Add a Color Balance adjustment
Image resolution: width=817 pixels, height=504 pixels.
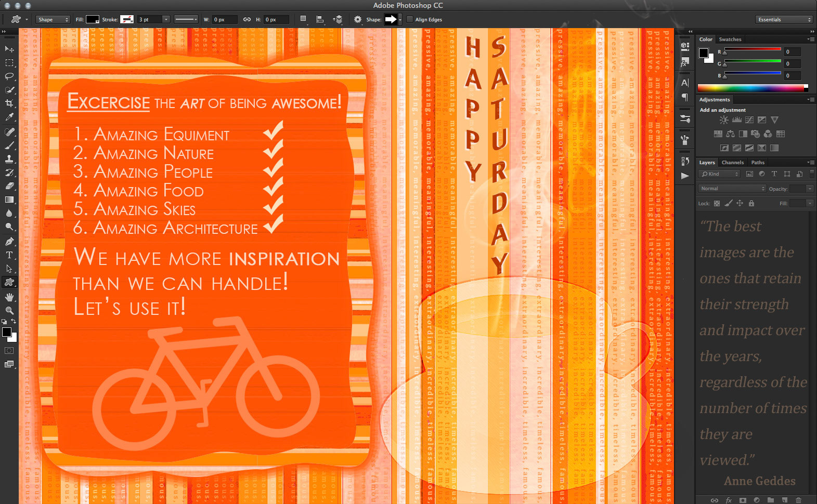(730, 134)
